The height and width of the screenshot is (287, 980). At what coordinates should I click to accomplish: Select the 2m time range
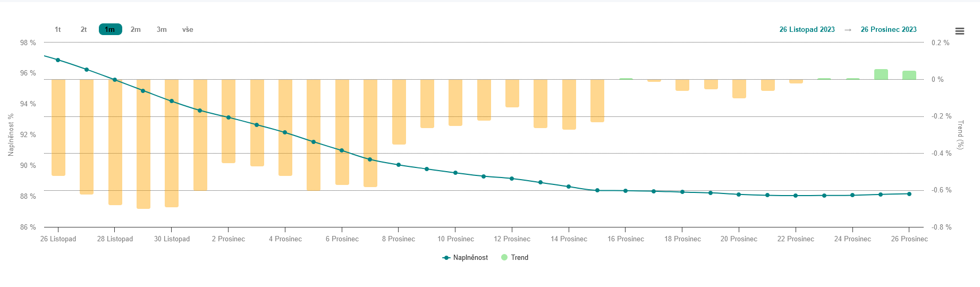click(x=136, y=30)
